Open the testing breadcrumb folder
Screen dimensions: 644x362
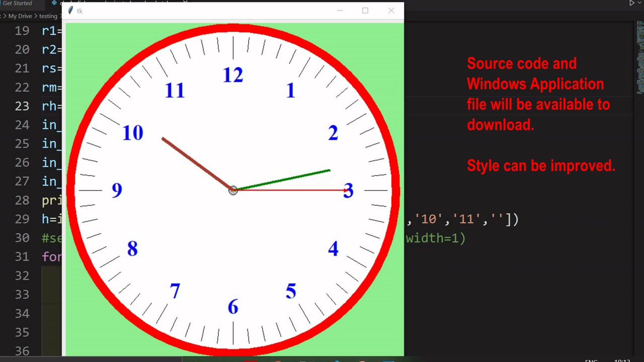(48, 16)
